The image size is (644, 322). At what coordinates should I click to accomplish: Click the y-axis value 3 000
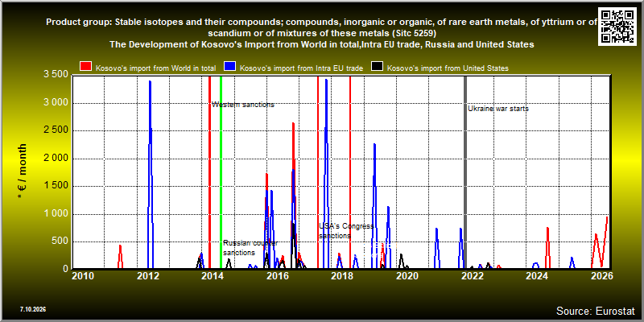coord(56,103)
